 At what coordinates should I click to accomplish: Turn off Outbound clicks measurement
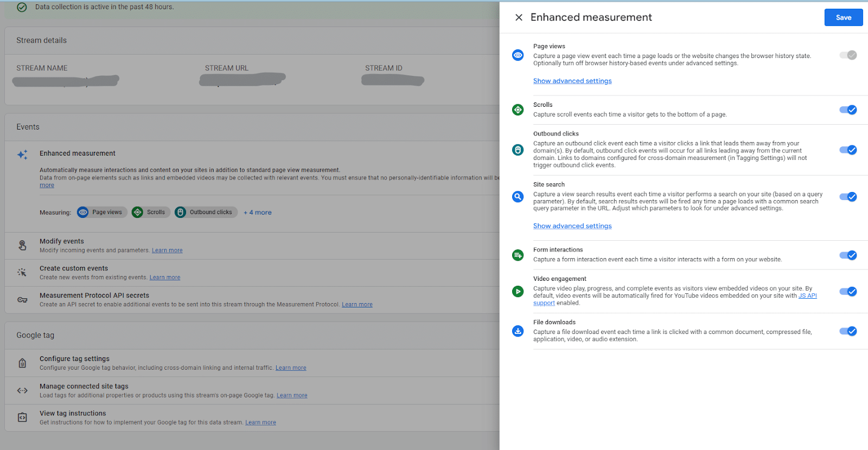click(848, 150)
